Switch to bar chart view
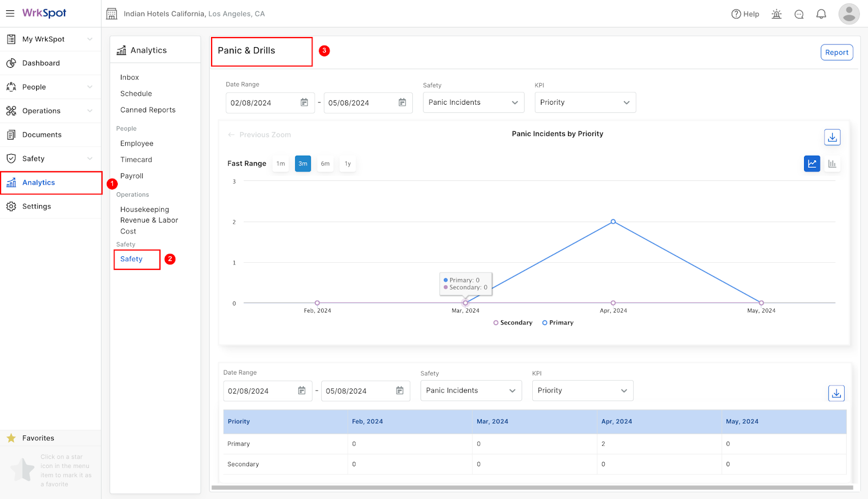Screen dimensions: 868x499 coord(832,163)
